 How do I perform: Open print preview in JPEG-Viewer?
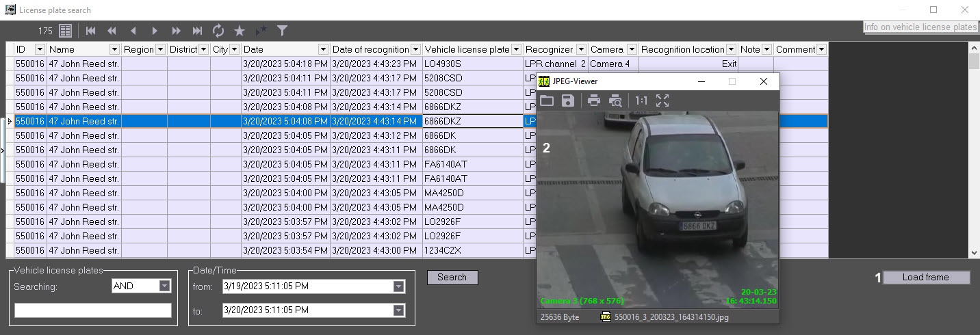(x=615, y=100)
